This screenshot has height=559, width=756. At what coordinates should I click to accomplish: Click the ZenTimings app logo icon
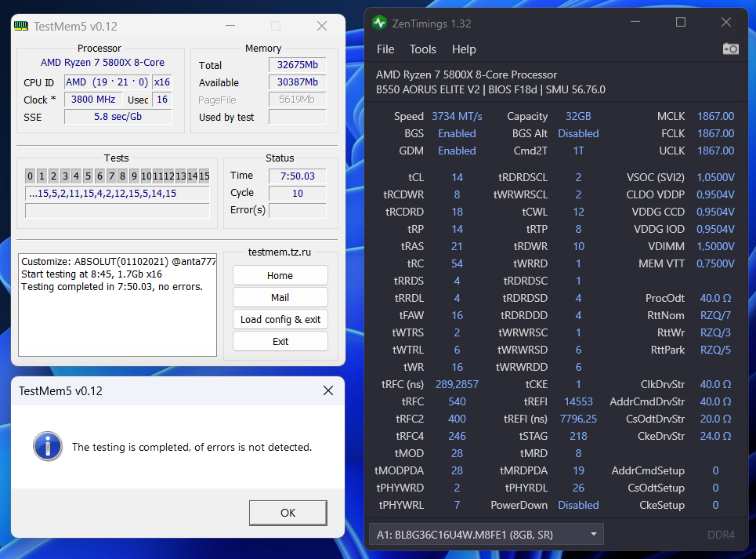tap(379, 23)
